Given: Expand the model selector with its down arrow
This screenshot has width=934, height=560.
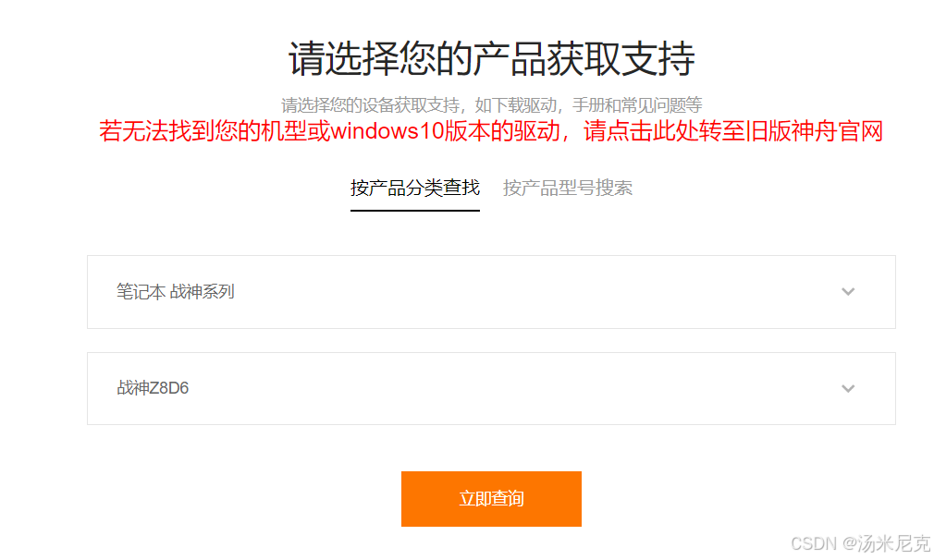Looking at the screenshot, I should 848,389.
